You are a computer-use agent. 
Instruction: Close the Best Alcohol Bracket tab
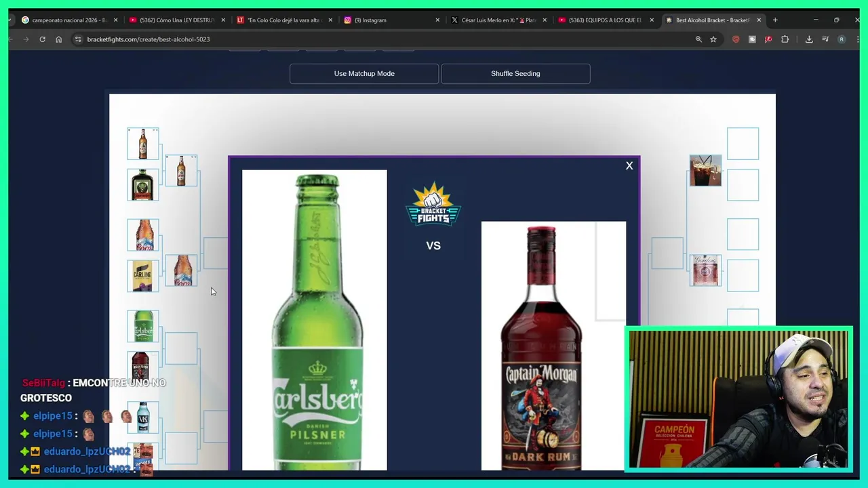pyautogui.click(x=759, y=20)
